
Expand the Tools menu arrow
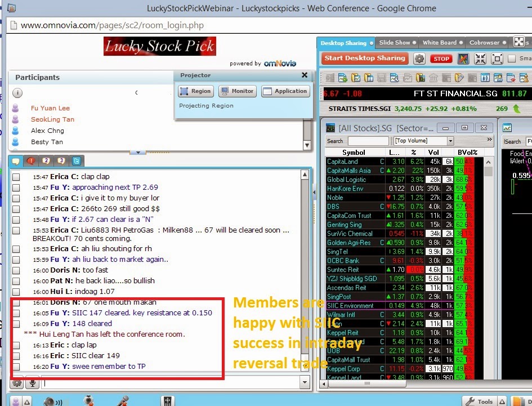[x=502, y=401]
